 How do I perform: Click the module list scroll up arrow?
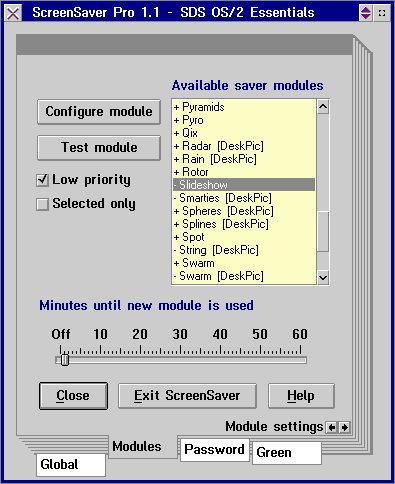(x=323, y=107)
